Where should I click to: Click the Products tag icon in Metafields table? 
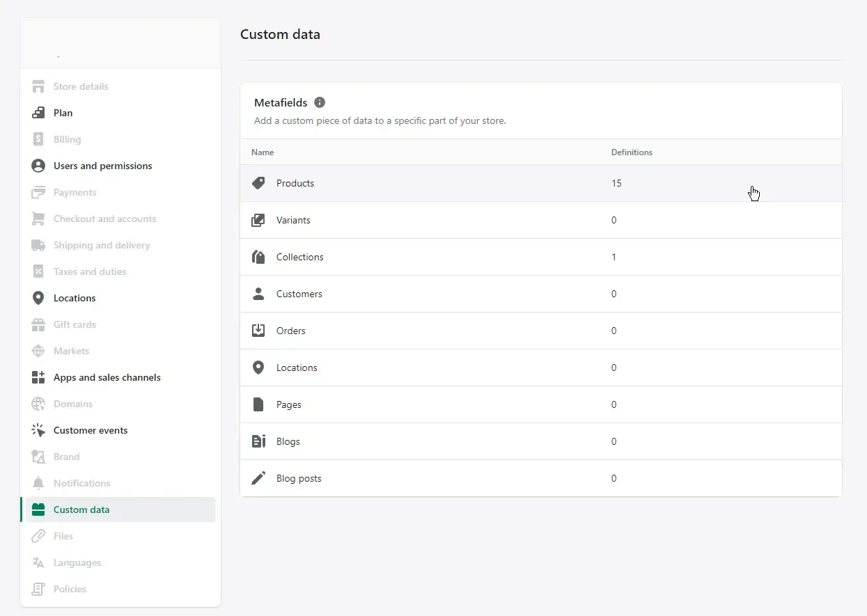[x=258, y=183]
